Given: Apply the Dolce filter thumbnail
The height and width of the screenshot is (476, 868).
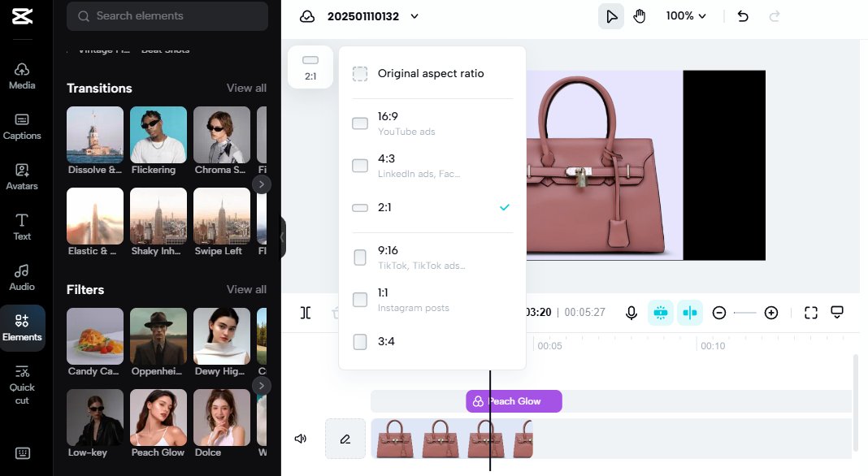Looking at the screenshot, I should tap(222, 418).
